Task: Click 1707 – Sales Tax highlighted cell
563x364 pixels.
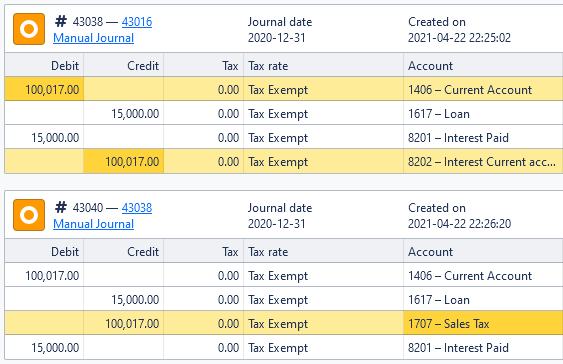Action: tap(483, 323)
